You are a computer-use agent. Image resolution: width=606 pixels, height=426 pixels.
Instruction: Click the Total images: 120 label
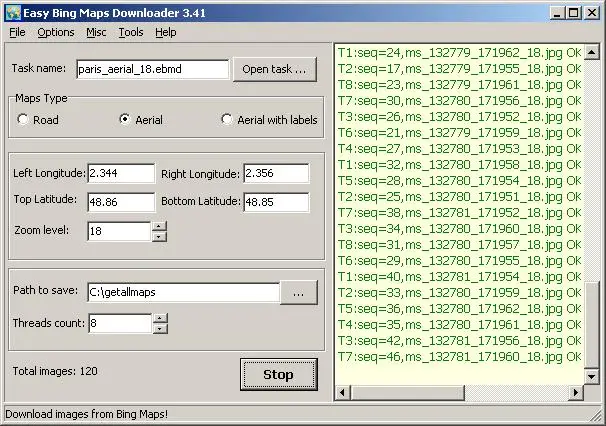point(55,371)
